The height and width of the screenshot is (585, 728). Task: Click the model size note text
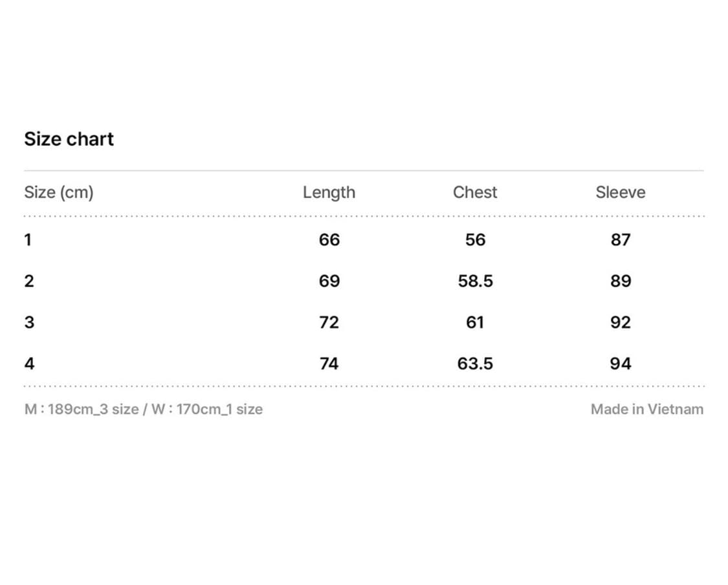pyautogui.click(x=143, y=409)
